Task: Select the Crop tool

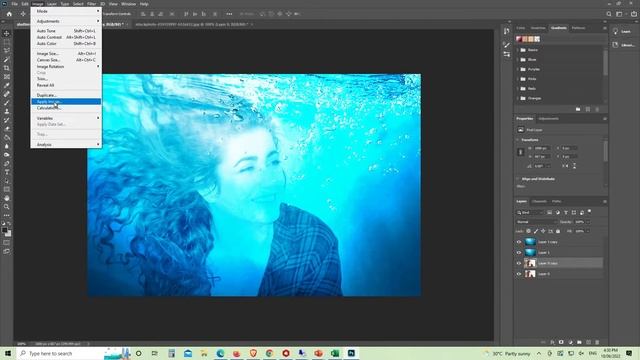Action: click(7, 68)
